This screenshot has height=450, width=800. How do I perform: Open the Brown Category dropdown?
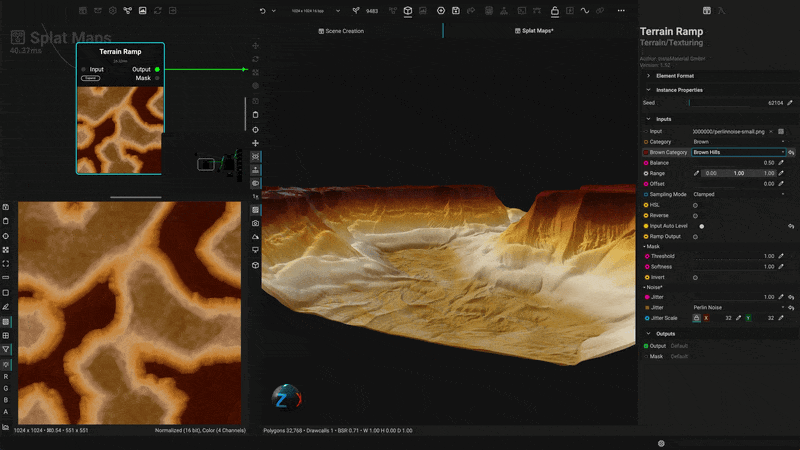click(738, 153)
